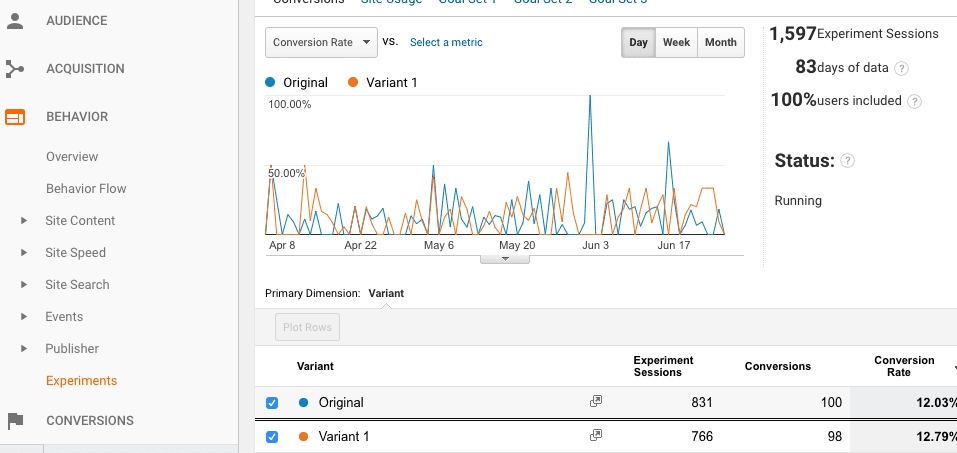The height and width of the screenshot is (453, 957).
Task: Switch chart granularity to Week
Action: pyautogui.click(x=676, y=43)
